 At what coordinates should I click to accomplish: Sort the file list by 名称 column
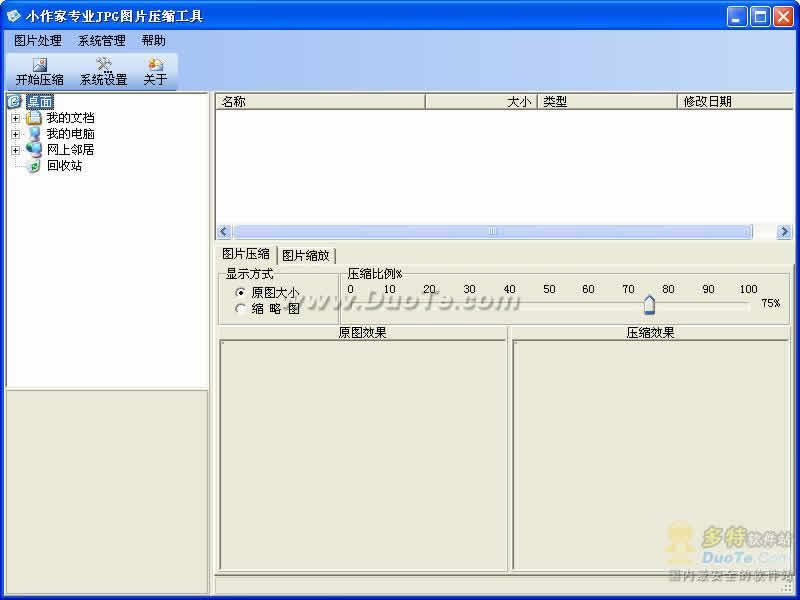coord(320,102)
